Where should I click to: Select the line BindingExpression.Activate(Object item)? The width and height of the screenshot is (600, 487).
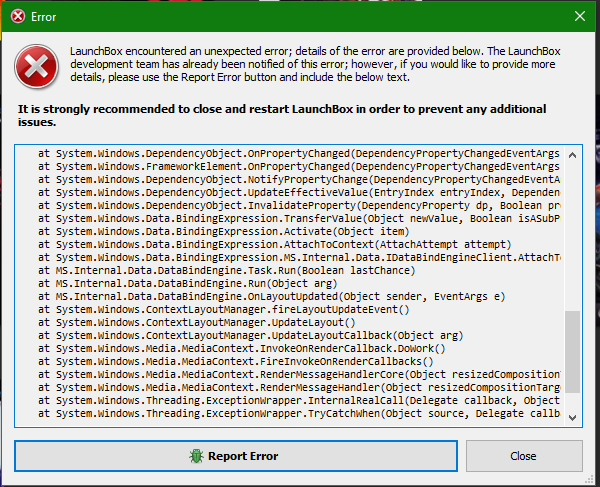click(223, 231)
